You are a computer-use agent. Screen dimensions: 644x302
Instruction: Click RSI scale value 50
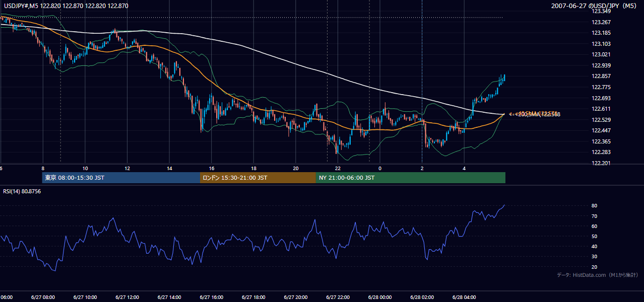[595, 236]
